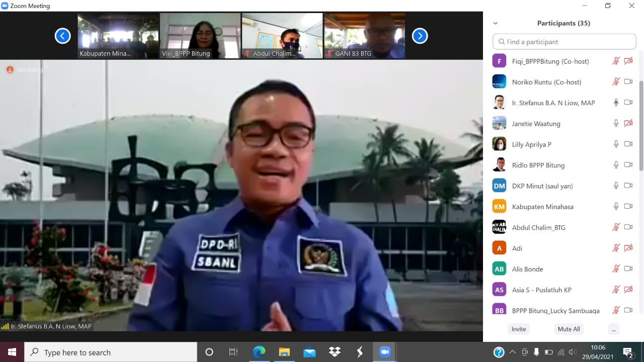
Task: Open the Windows Start menu
Action: [11, 352]
